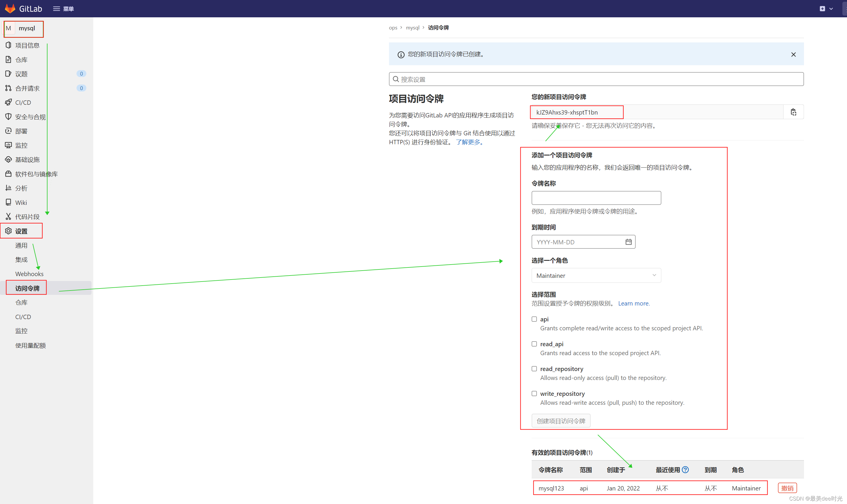This screenshot has height=504, width=847.
Task: Click the 最近使用 help question icon
Action: pyautogui.click(x=685, y=470)
